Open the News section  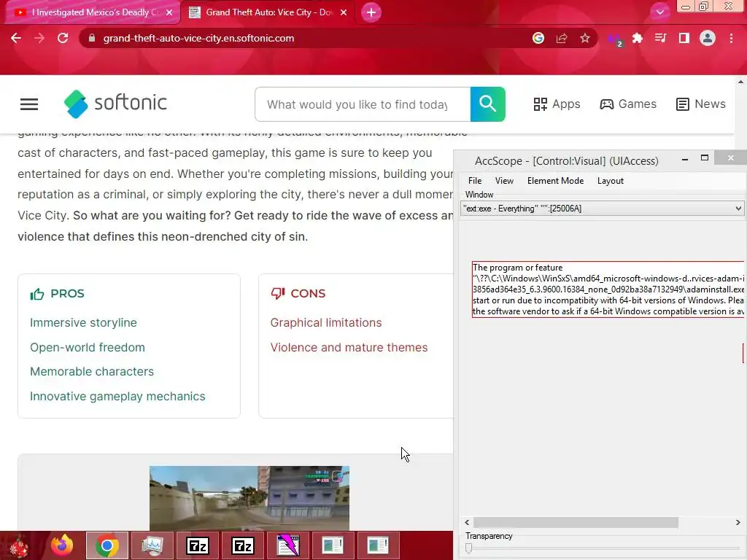tap(701, 104)
